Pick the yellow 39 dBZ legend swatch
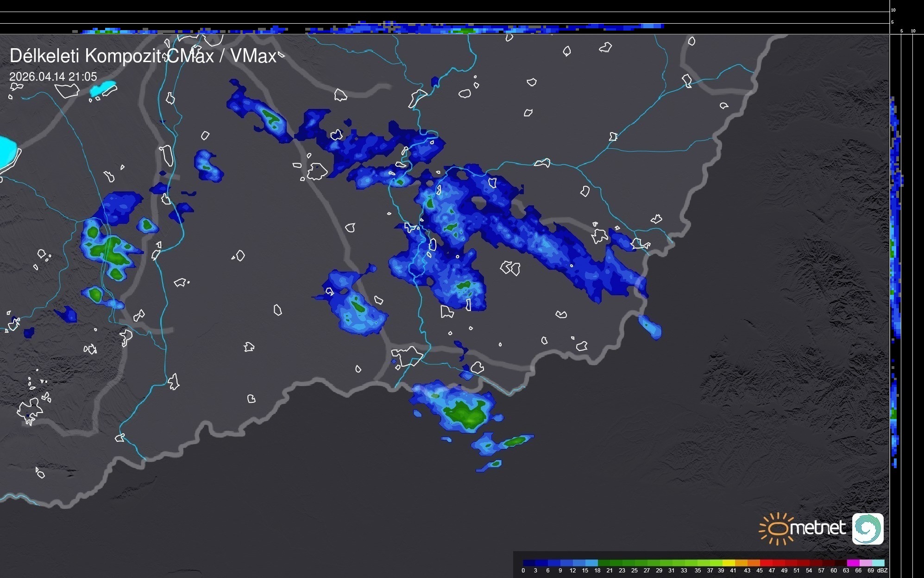 tap(729, 563)
